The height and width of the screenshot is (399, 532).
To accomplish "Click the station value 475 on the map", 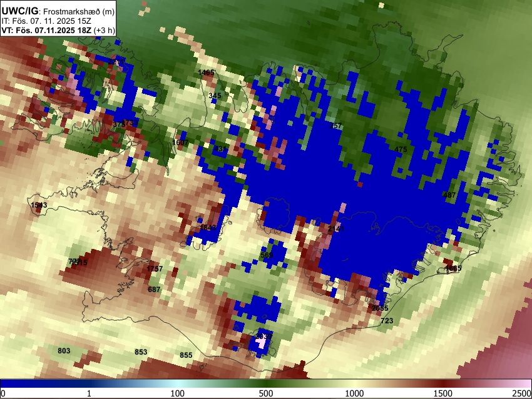I will (x=401, y=149).
